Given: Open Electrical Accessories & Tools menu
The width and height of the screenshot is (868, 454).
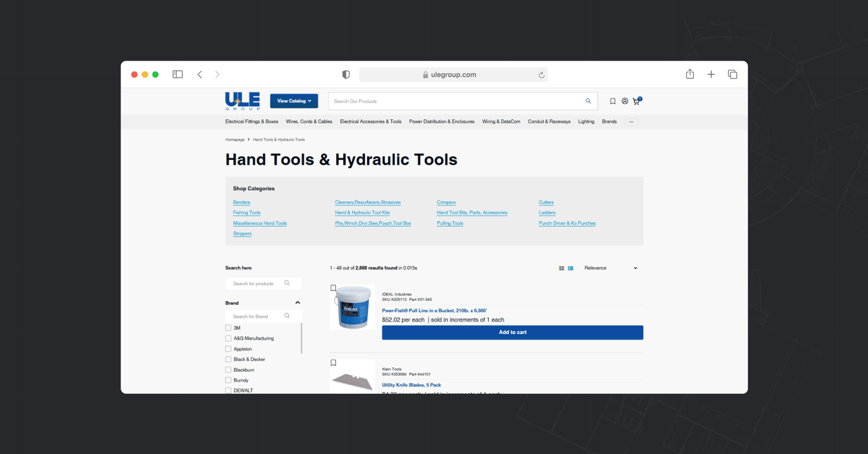Looking at the screenshot, I should tap(371, 122).
